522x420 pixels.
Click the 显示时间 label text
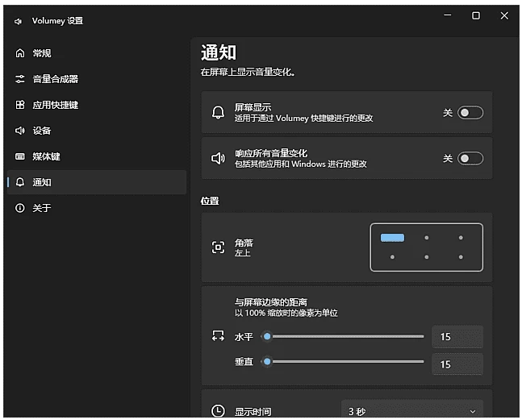[253, 412]
